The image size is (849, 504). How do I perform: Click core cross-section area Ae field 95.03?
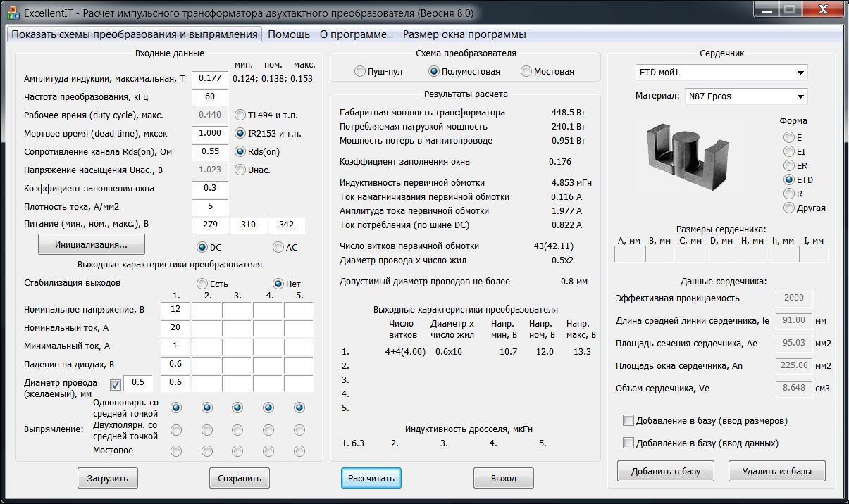[x=794, y=344]
